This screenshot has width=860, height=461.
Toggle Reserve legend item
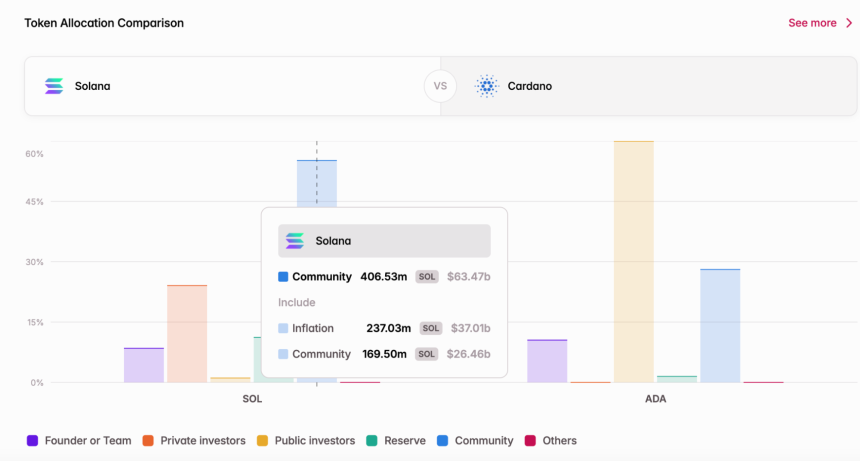click(x=396, y=441)
